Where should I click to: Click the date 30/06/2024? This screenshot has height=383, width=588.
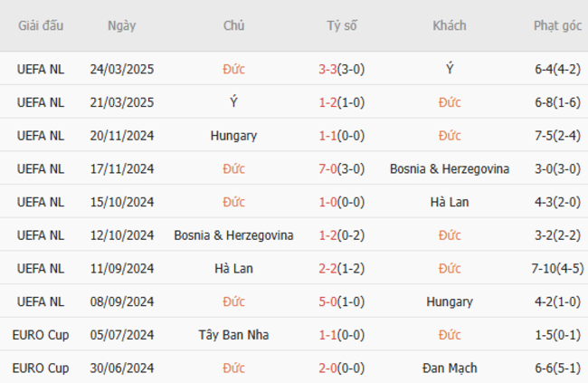pyautogui.click(x=121, y=369)
